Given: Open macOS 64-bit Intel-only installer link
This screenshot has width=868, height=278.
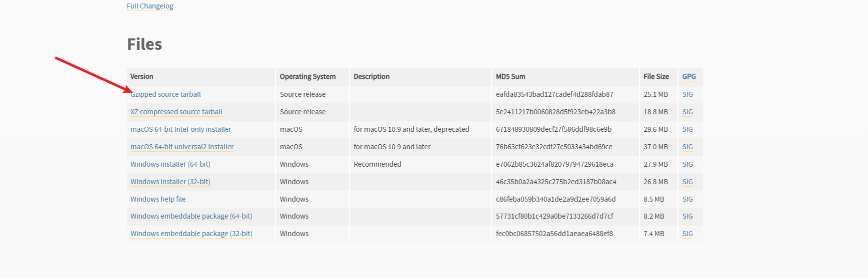Looking at the screenshot, I should 181,129.
